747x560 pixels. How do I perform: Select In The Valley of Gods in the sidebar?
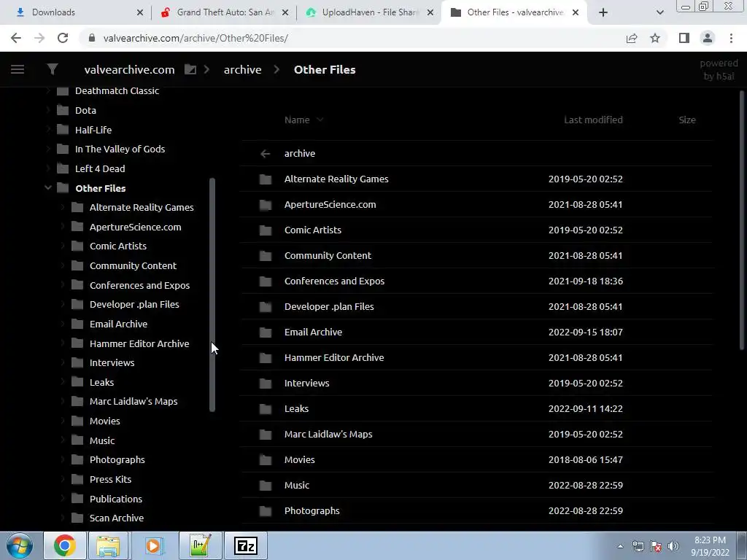[120, 149]
